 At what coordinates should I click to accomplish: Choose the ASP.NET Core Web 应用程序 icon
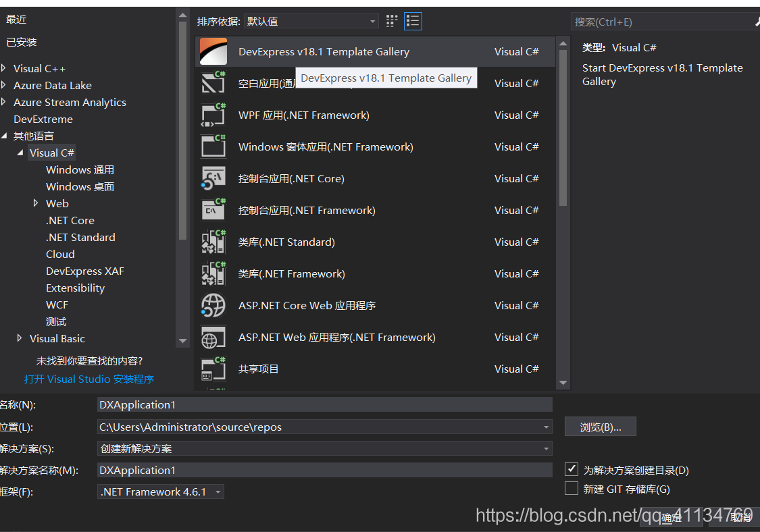pos(213,305)
